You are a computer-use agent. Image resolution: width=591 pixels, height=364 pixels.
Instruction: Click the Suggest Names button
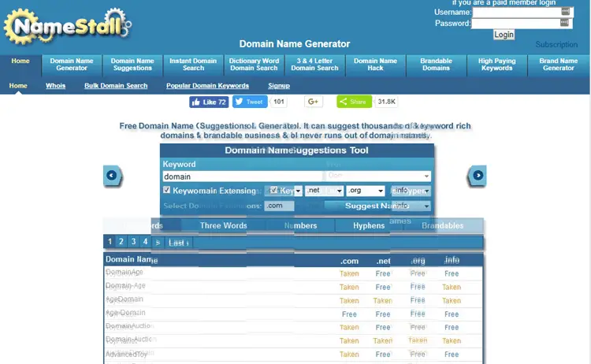pos(377,206)
